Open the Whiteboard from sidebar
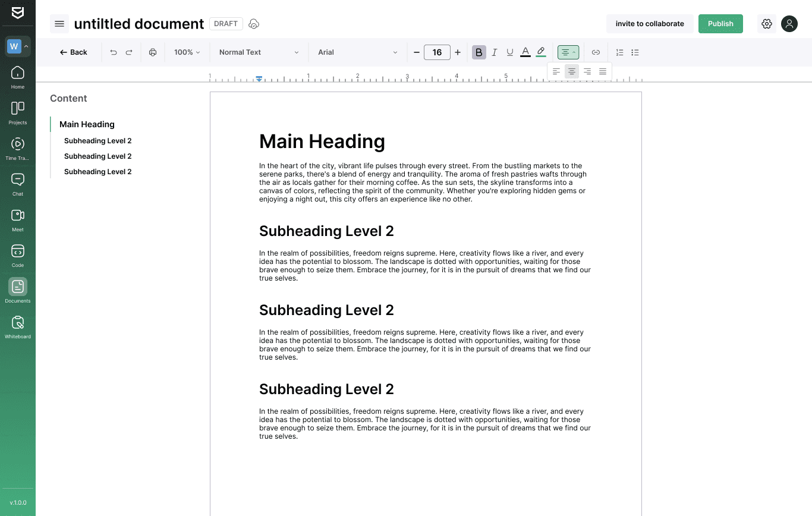The height and width of the screenshot is (516, 812). pos(18,327)
